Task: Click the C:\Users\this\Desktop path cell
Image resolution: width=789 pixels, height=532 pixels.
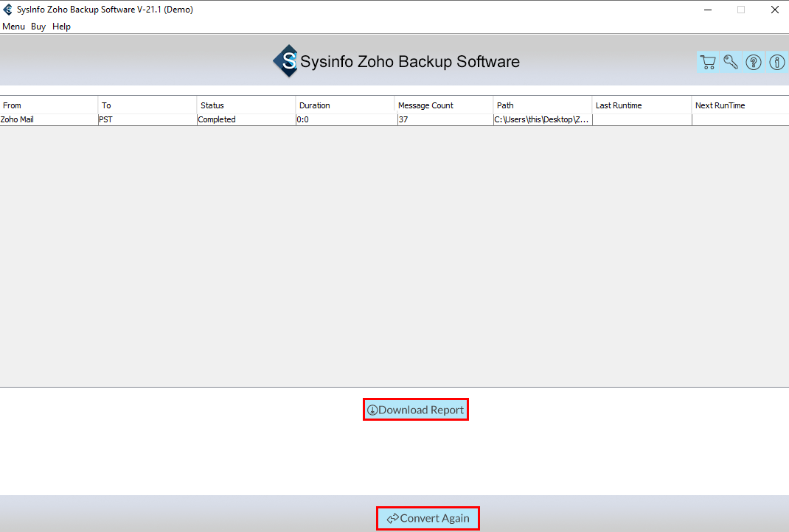Action: [543, 119]
